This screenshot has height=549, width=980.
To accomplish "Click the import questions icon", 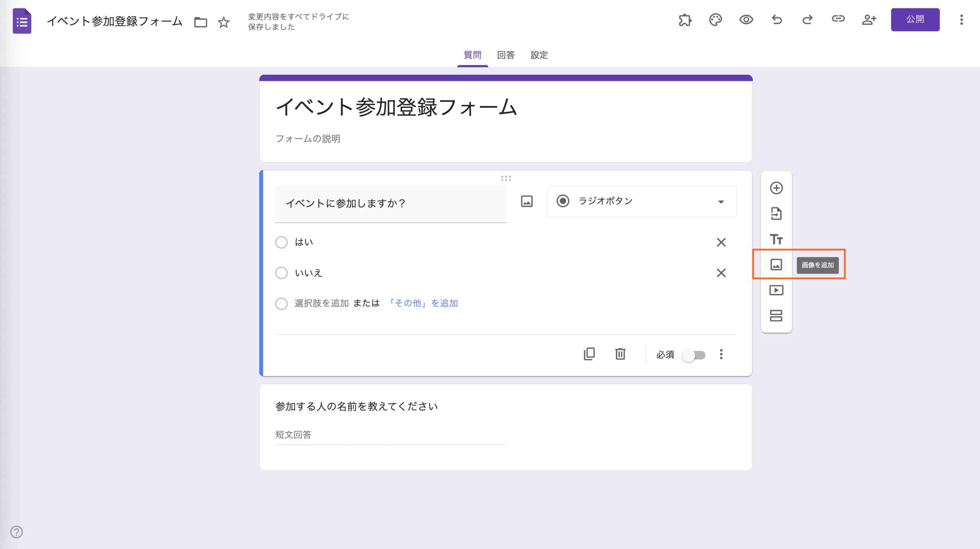I will point(776,214).
